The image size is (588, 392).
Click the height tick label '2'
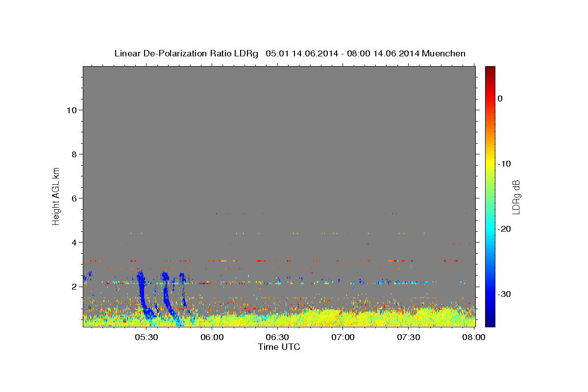(74, 286)
